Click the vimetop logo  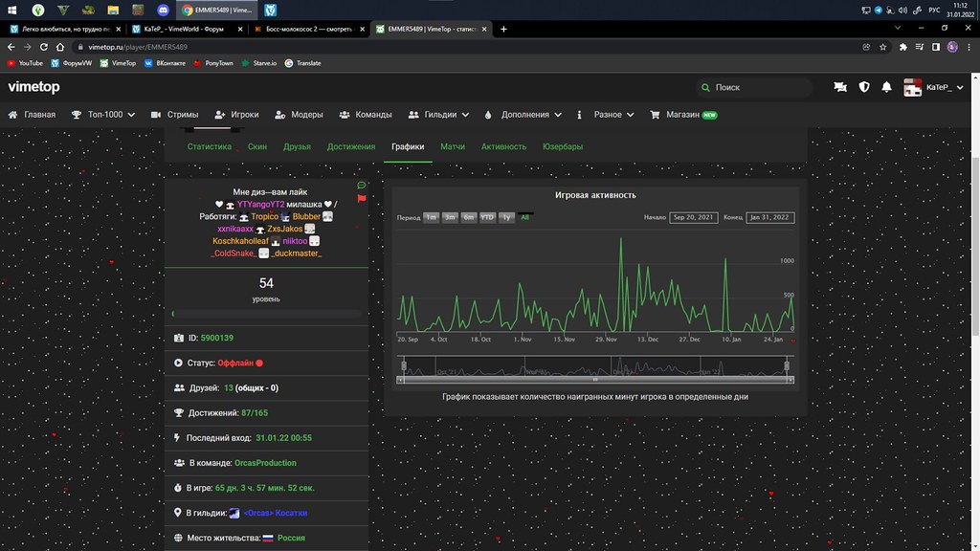pos(35,87)
